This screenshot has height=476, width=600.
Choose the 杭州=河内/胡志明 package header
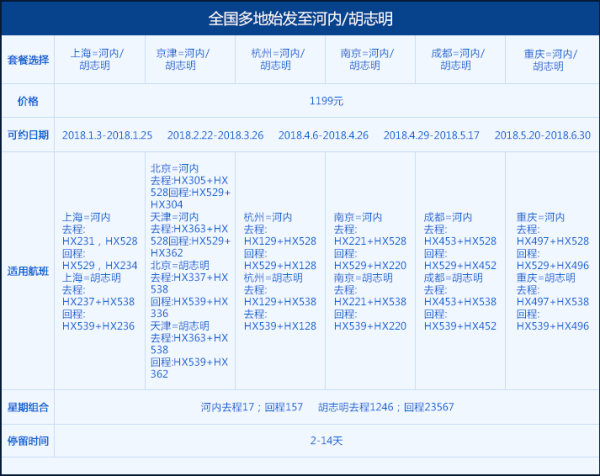click(x=278, y=59)
